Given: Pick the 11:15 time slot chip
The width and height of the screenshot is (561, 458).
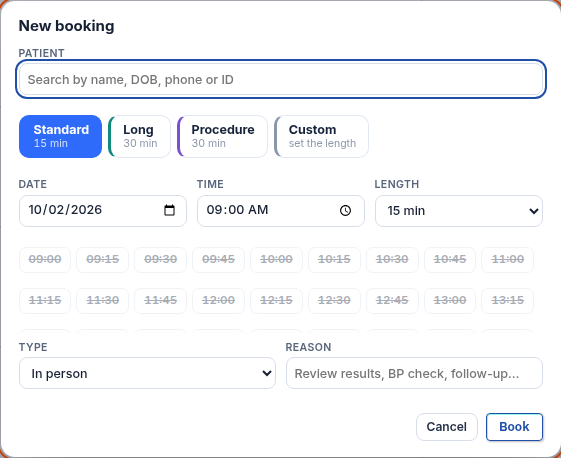Looking at the screenshot, I should coord(45,301).
